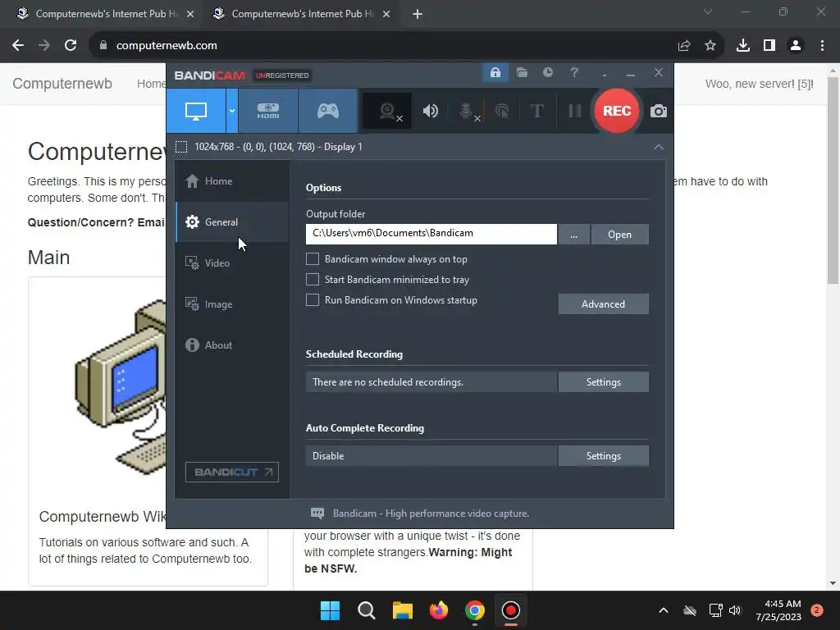Viewport: 840px width, 630px height.
Task: Open Firefox from taskbar
Action: point(438,610)
